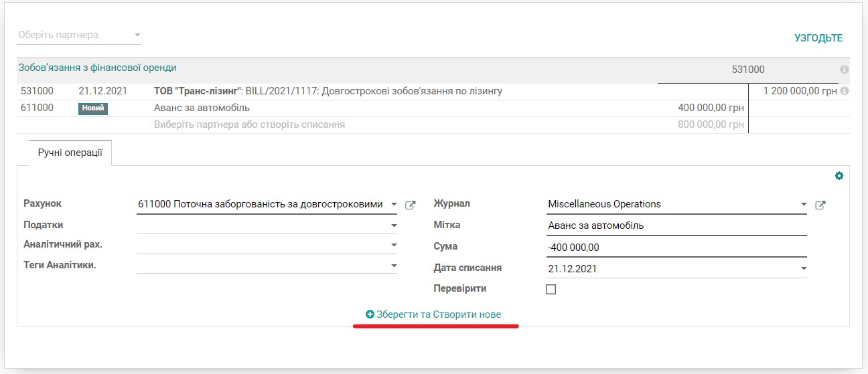The image size is (868, 374).
Task: Click the УЗГОДЬТЕ button
Action: click(818, 38)
